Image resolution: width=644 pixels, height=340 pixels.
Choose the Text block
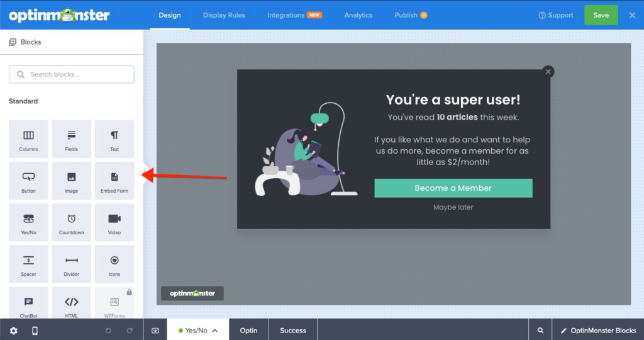point(114,139)
